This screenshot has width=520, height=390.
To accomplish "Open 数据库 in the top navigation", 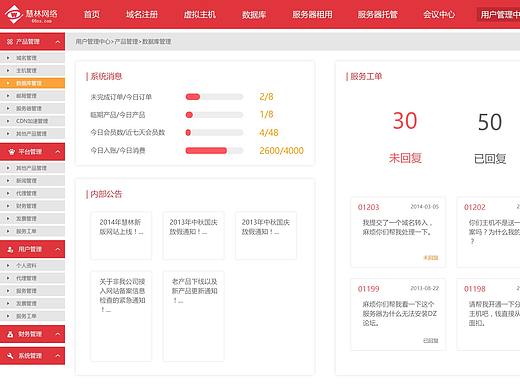I will pos(254,14).
